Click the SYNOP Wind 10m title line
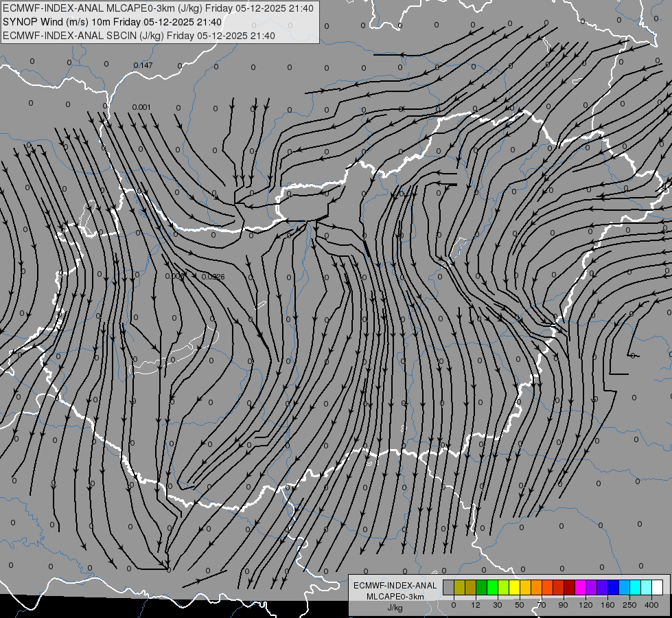The height and width of the screenshot is (618, 672). 113,22
